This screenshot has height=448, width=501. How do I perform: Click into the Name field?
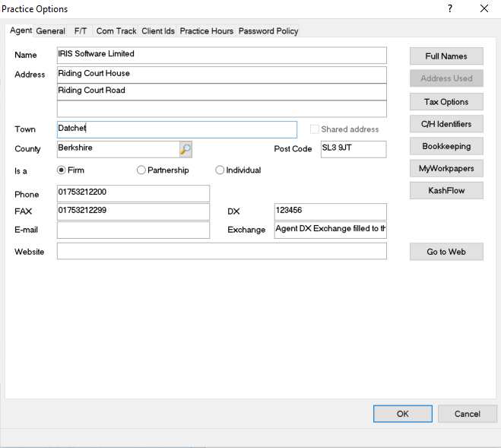tap(222, 56)
